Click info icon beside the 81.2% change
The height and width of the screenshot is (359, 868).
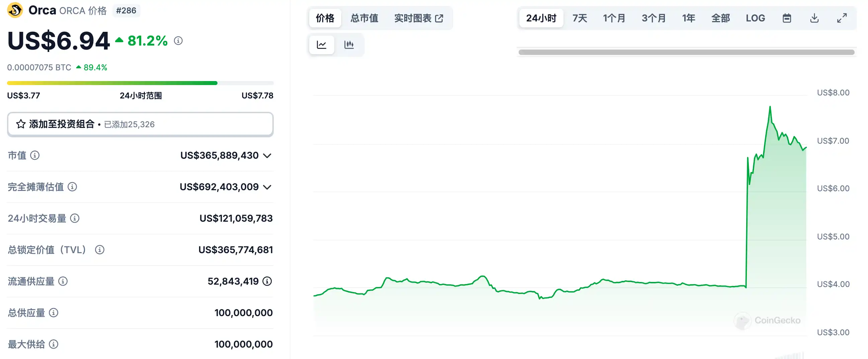pyautogui.click(x=178, y=41)
